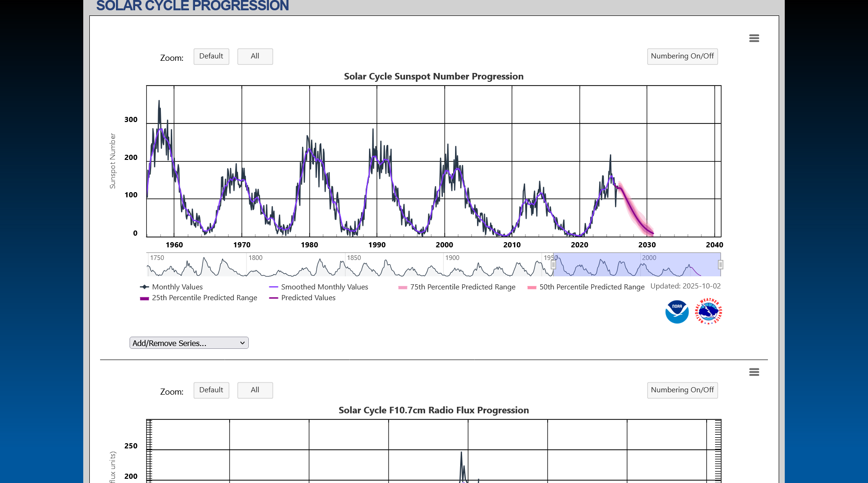Screen dimensions: 868x483
Task: Open the radio flux chart hamburger menu
Action: [x=754, y=372]
